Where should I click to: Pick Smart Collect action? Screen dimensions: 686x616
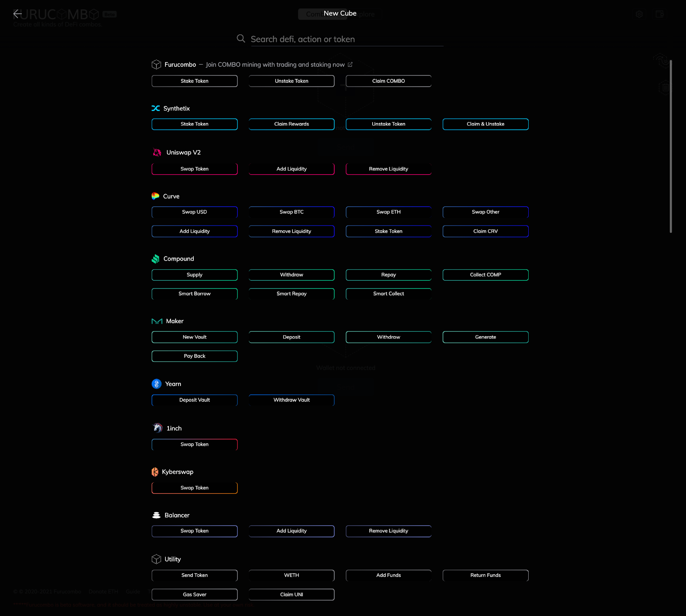(x=388, y=294)
